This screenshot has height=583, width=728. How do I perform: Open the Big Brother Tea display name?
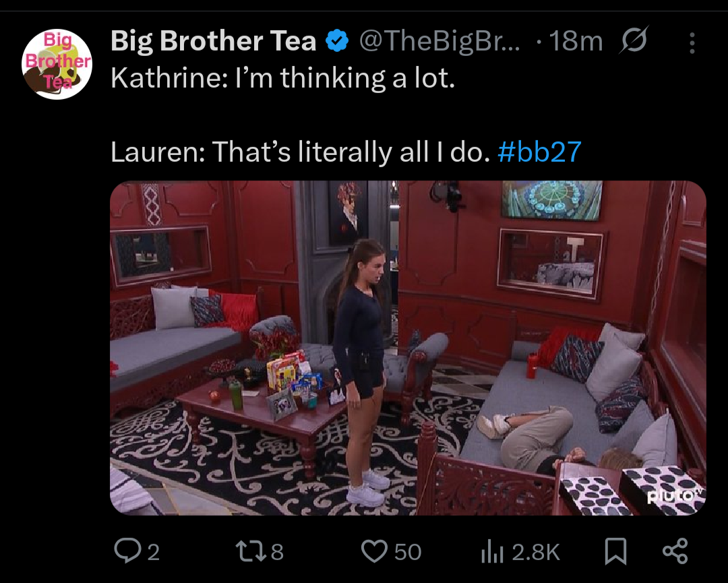(x=214, y=41)
